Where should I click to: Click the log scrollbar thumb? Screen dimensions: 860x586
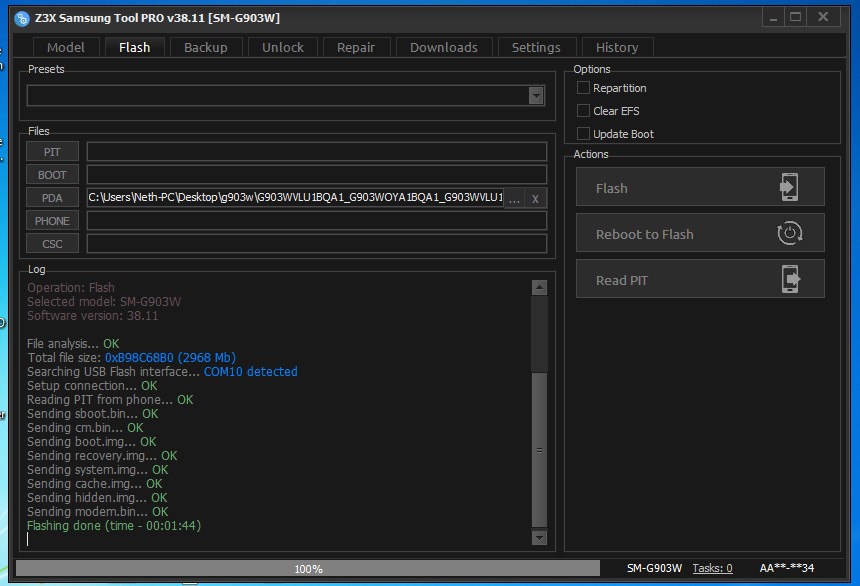tap(539, 450)
